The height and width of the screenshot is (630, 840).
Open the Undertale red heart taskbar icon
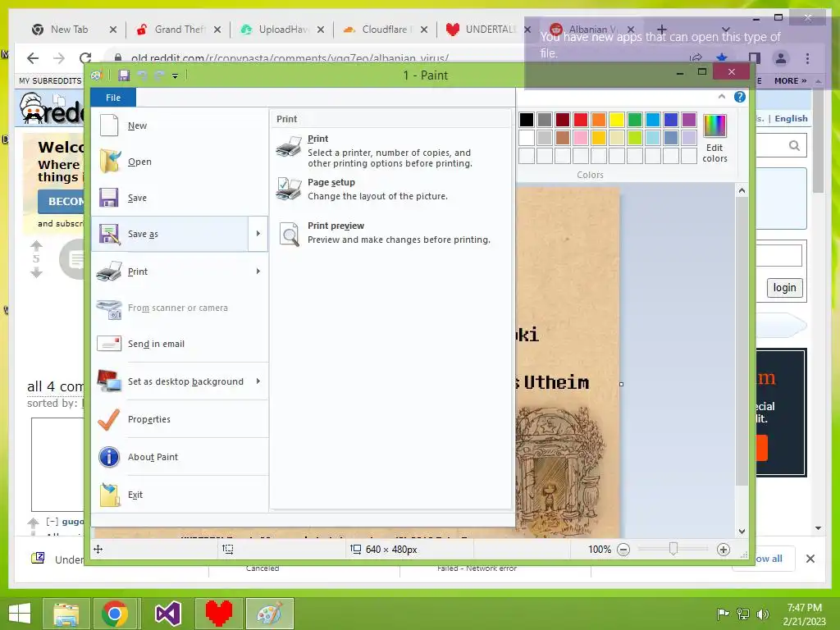(218, 614)
